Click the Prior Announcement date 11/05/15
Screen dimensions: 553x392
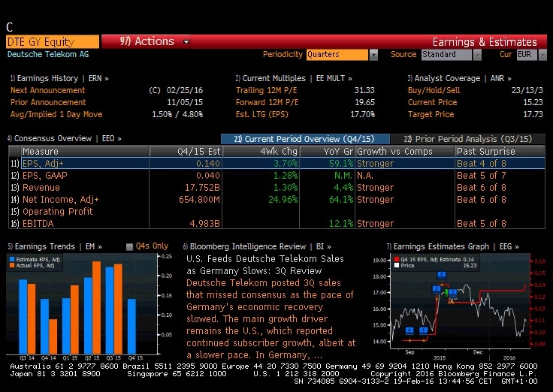click(x=185, y=102)
